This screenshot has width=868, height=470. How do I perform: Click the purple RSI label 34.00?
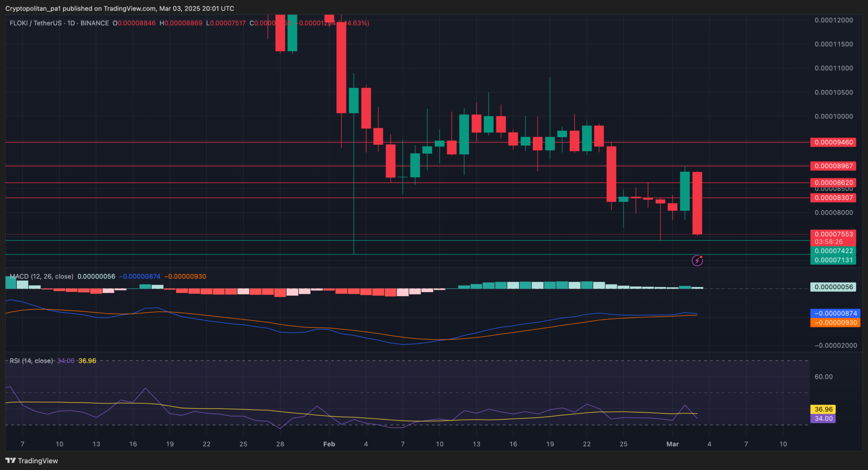click(823, 418)
